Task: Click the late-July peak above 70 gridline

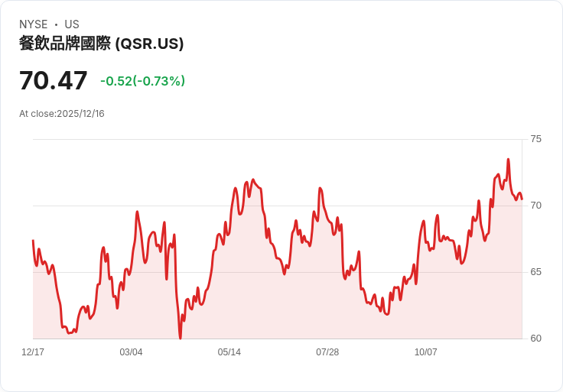Action: coord(321,188)
